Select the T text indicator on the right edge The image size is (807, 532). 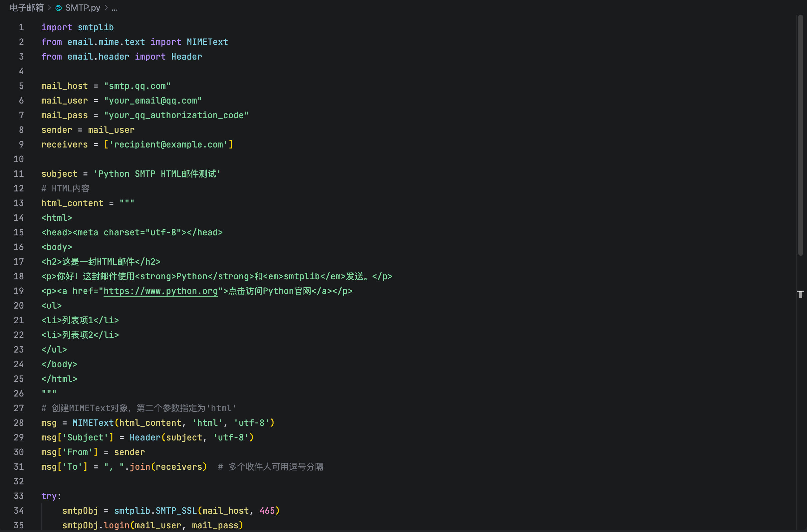click(801, 295)
